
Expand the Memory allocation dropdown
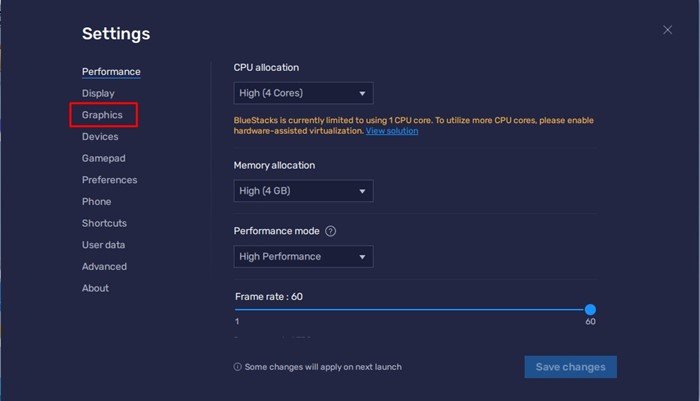click(x=303, y=191)
